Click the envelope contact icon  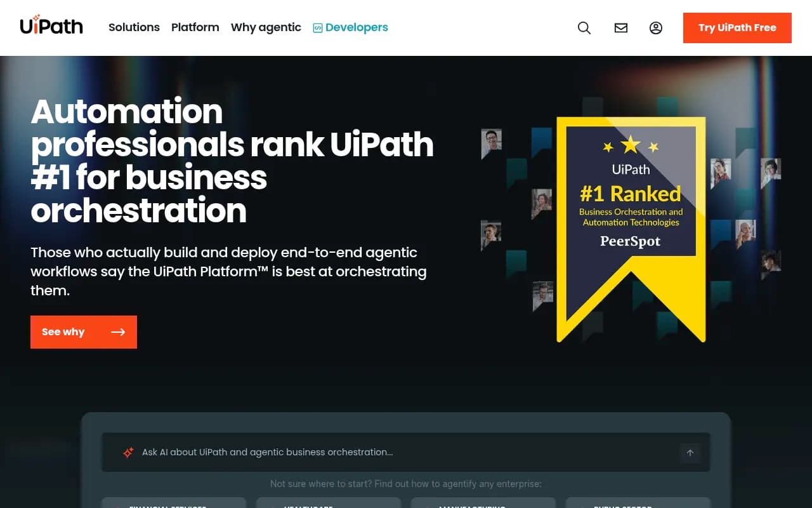pyautogui.click(x=620, y=28)
